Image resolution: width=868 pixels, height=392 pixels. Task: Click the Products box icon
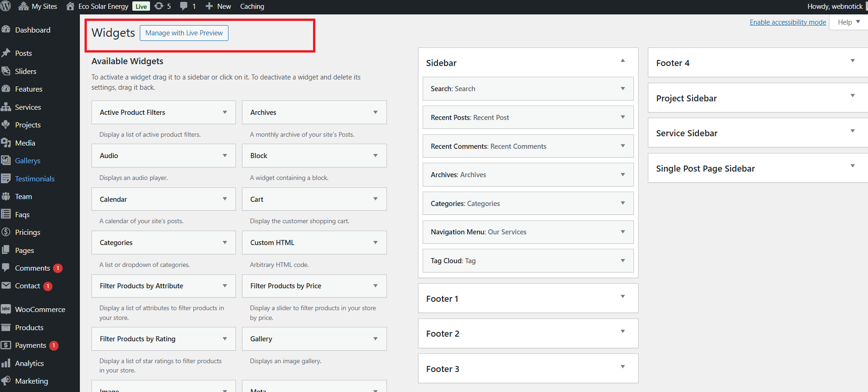coord(6,327)
